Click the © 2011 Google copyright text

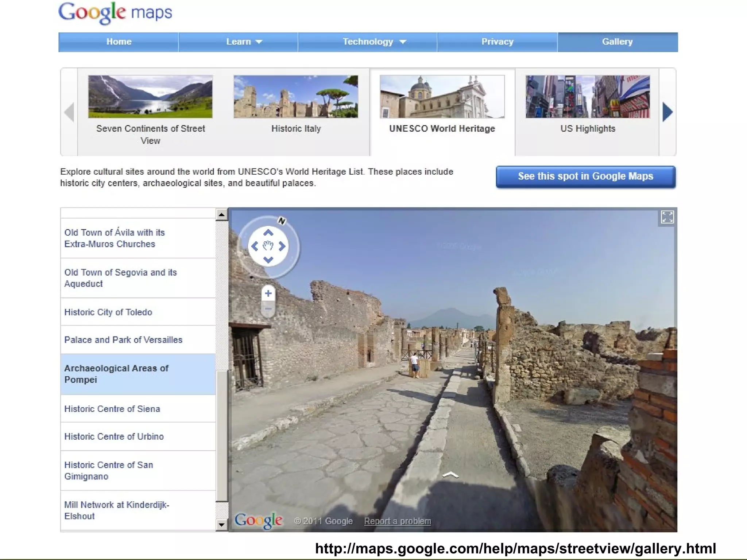click(x=324, y=521)
